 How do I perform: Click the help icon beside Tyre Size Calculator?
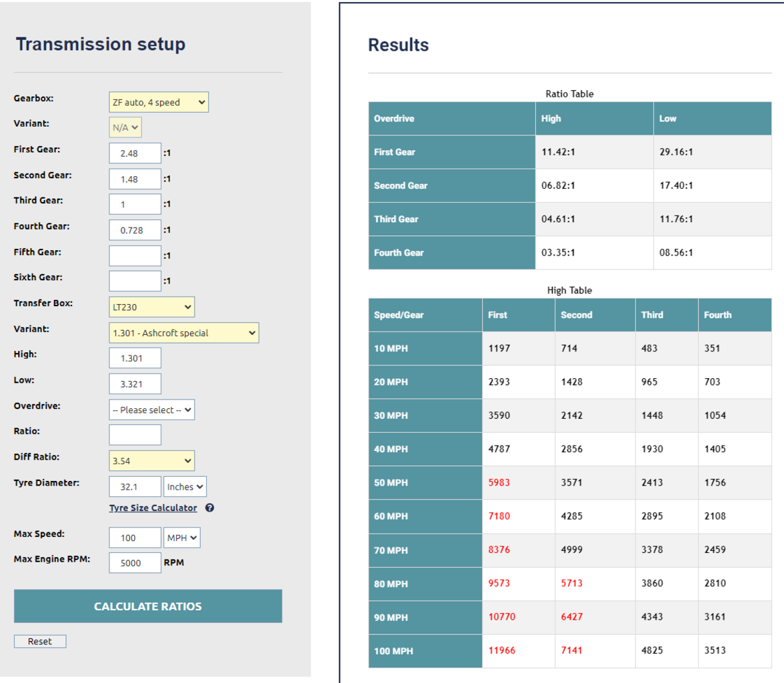[x=209, y=508]
